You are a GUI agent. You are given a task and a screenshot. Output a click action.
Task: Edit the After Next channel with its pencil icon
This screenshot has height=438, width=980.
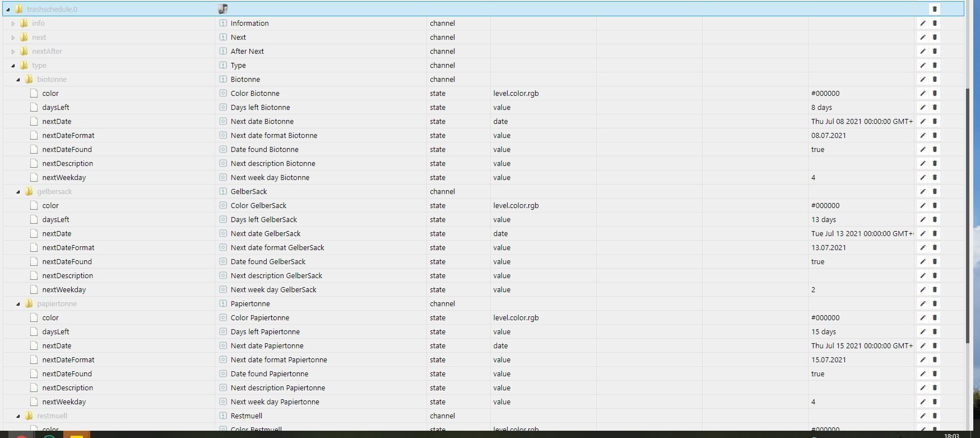(x=923, y=51)
